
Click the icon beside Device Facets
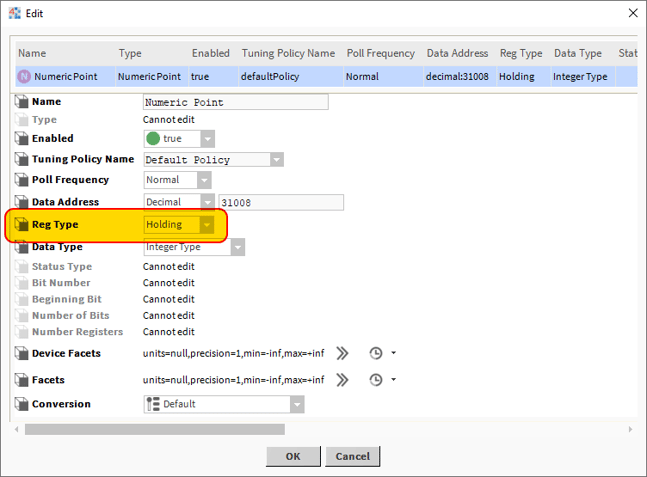pyautogui.click(x=21, y=353)
